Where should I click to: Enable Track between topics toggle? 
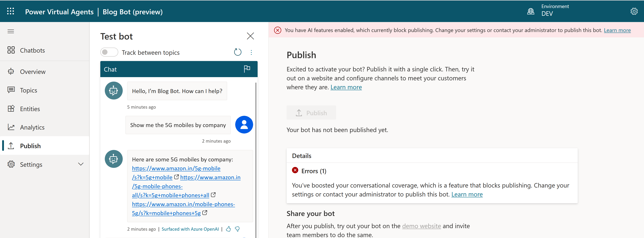(109, 52)
